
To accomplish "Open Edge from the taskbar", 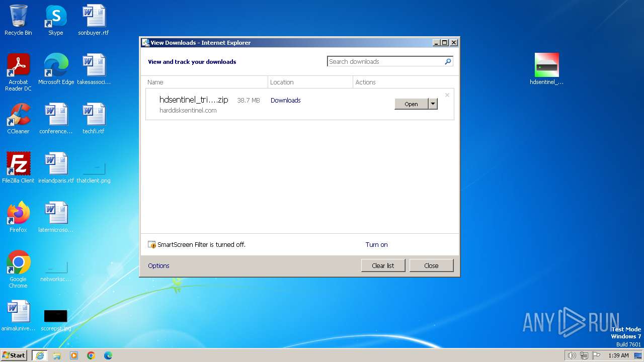I will pyautogui.click(x=108, y=355).
